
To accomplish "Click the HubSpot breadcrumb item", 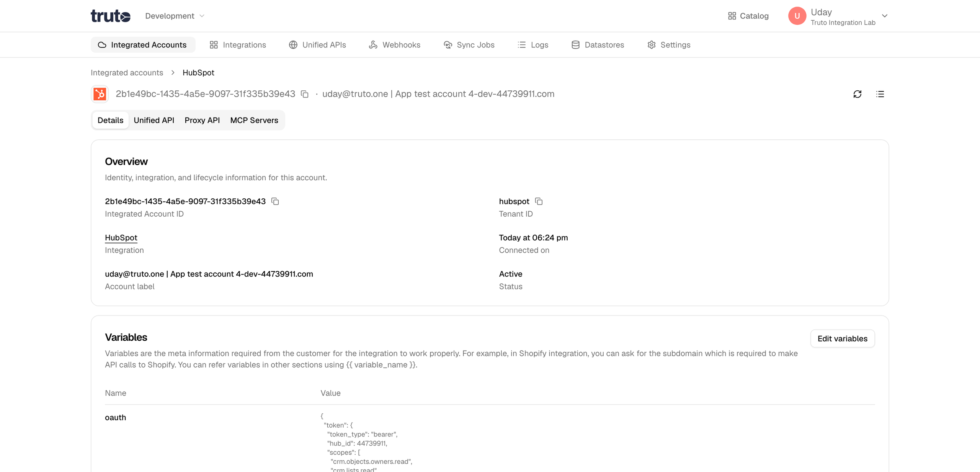I will tap(198, 73).
